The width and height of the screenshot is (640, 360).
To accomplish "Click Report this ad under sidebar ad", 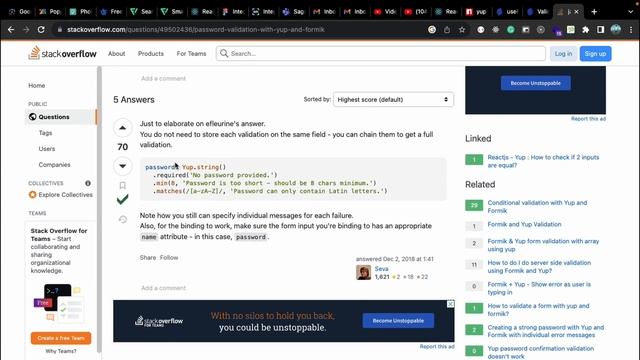I will [588, 119].
